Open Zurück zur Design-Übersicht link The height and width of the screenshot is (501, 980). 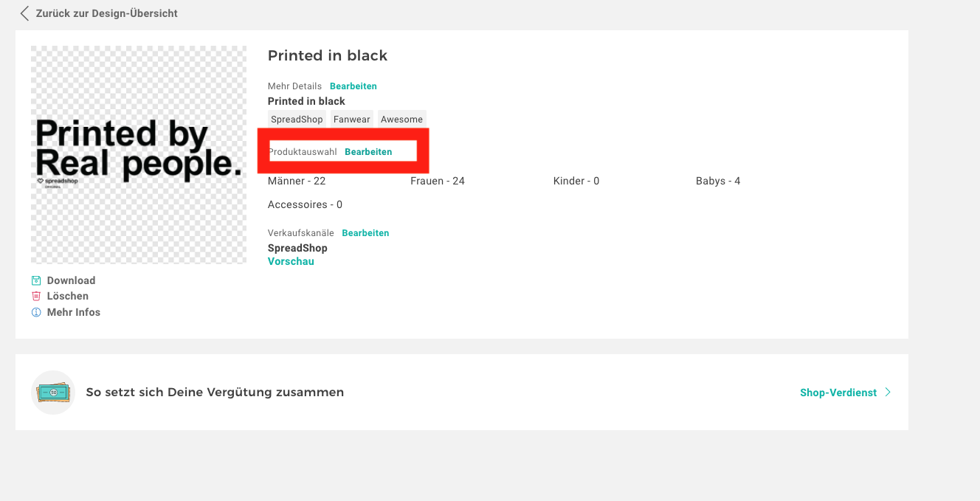[106, 13]
